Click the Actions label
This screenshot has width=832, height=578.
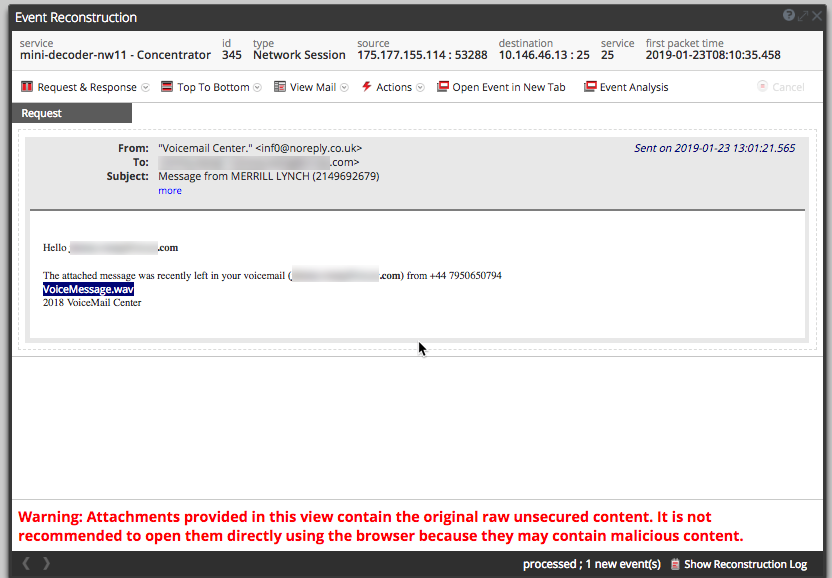[x=394, y=87]
